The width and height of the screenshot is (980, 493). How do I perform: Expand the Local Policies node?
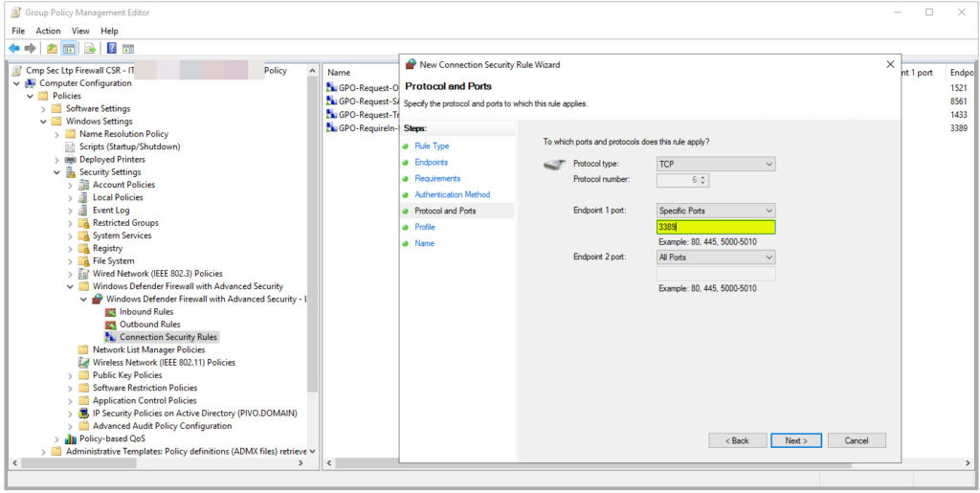(x=70, y=197)
